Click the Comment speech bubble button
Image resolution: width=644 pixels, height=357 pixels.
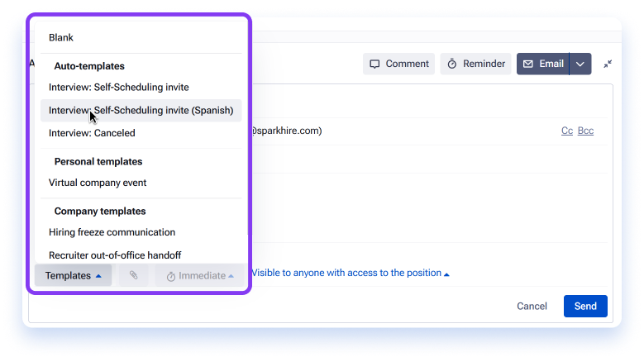pos(398,64)
